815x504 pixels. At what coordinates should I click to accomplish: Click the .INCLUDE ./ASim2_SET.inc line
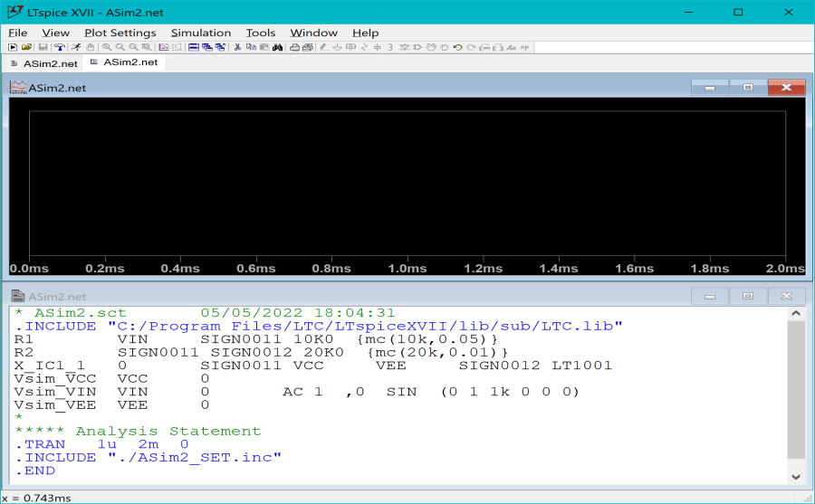(149, 457)
